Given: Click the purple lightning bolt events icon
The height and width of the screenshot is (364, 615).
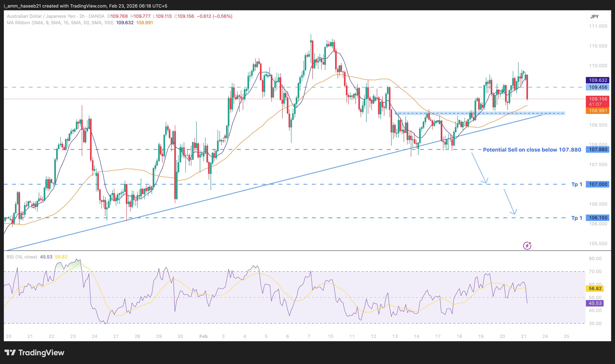Looking at the screenshot, I should click(x=527, y=246).
